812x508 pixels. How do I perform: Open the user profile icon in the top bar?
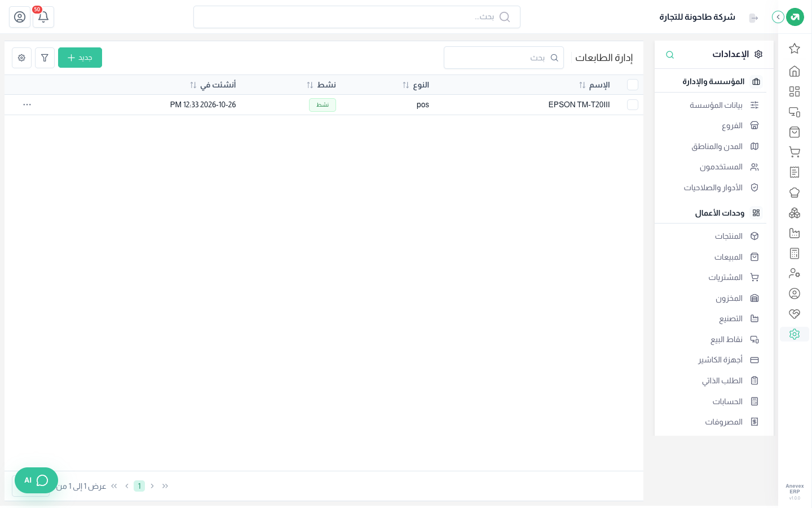(20, 17)
